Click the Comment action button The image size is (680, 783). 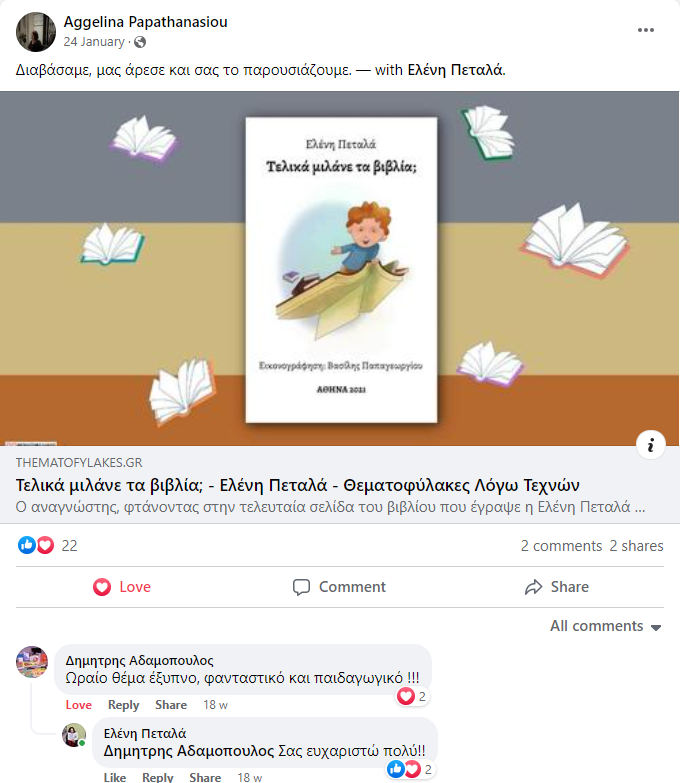(340, 587)
